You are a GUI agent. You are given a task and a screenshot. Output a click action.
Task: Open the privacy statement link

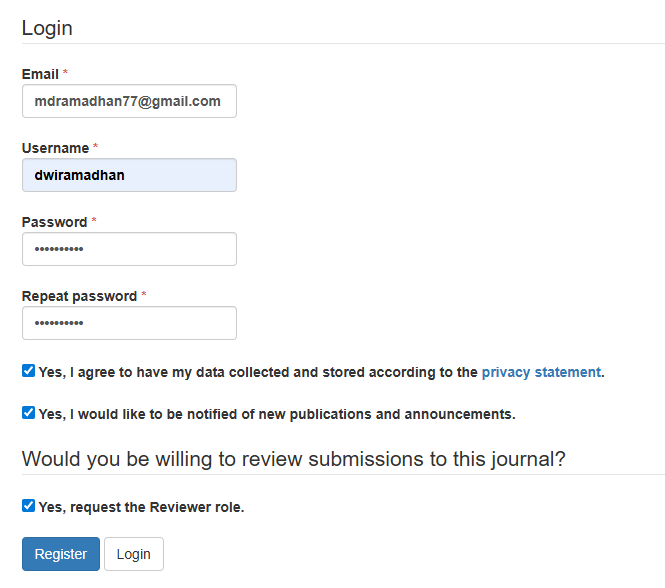pyautogui.click(x=541, y=372)
